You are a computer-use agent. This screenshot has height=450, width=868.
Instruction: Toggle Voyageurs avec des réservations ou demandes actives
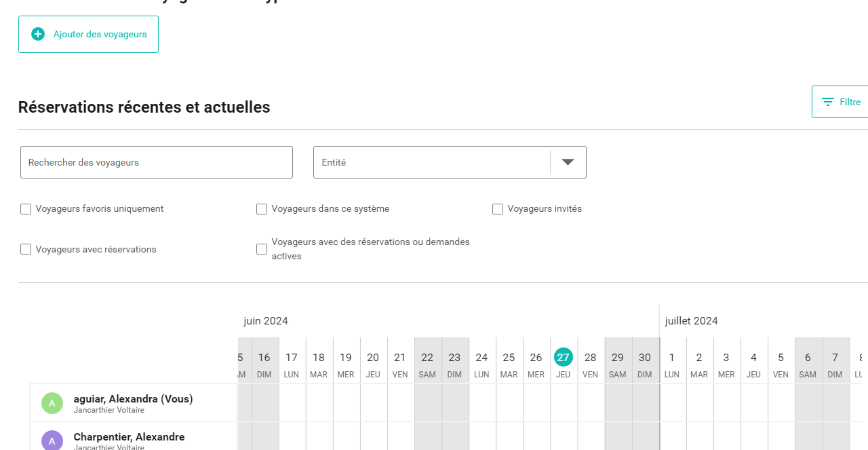click(x=262, y=249)
